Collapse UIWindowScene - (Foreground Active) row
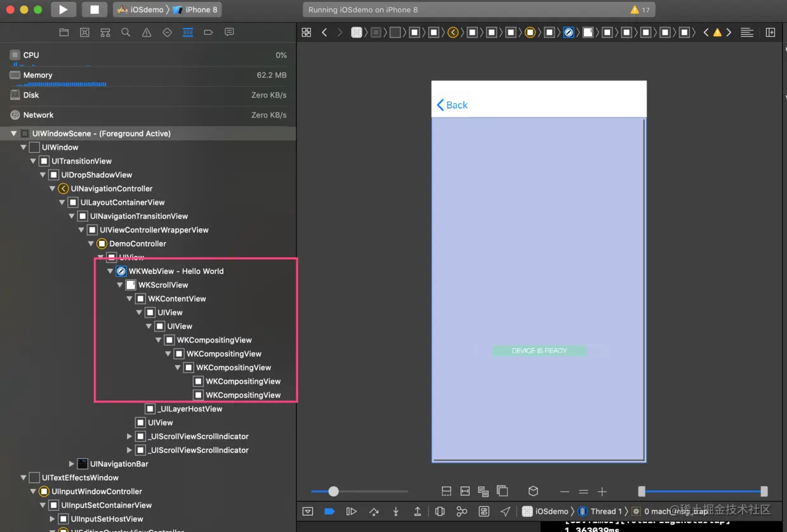Image resolution: width=787 pixels, height=532 pixels. (14, 134)
